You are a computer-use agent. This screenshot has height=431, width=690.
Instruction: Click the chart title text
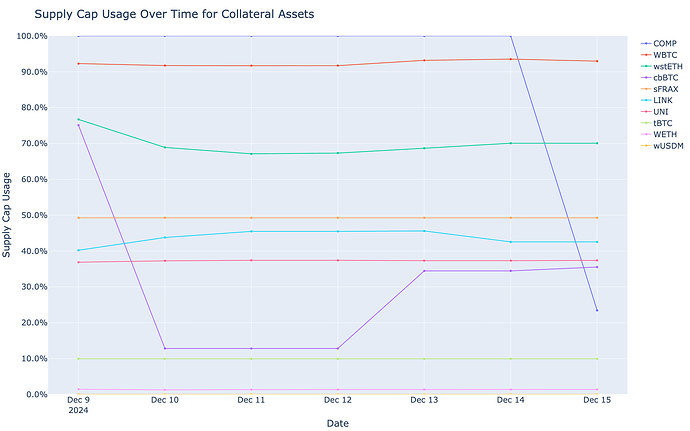[176, 14]
